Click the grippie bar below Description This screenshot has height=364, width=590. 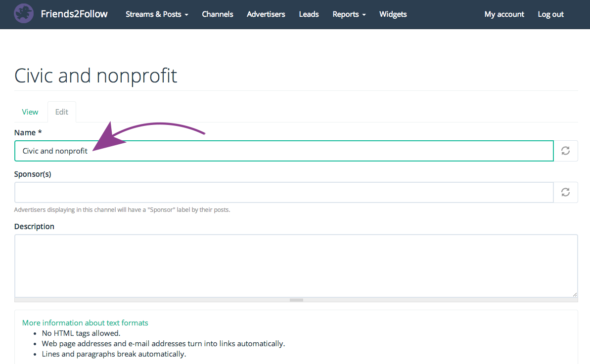click(296, 300)
